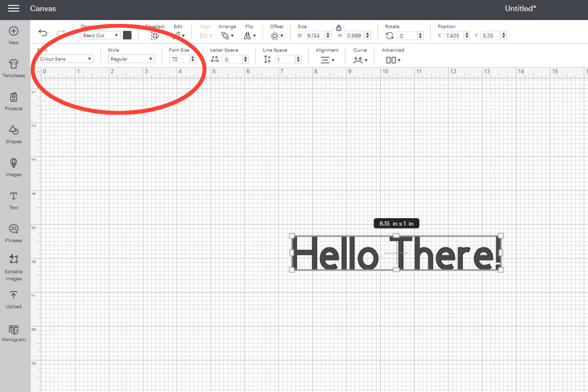
Task: Click the 6.15 in x 1 in size tooltip
Action: (x=396, y=223)
